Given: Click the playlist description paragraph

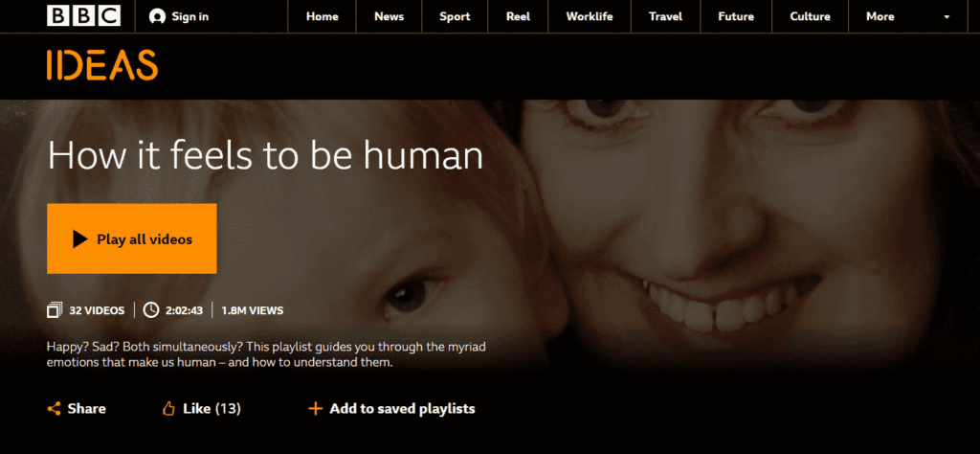Looking at the screenshot, I should coord(266,354).
